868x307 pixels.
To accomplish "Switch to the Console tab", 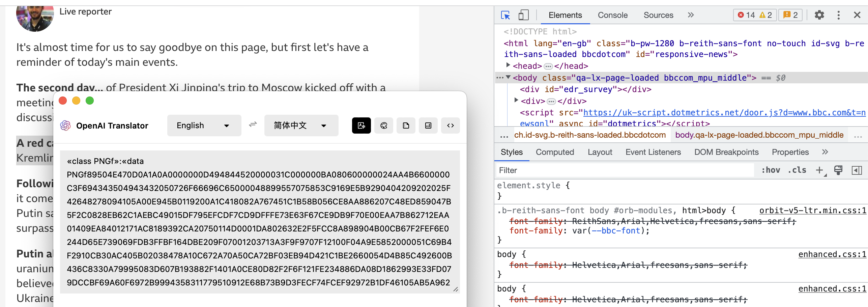I will point(612,15).
